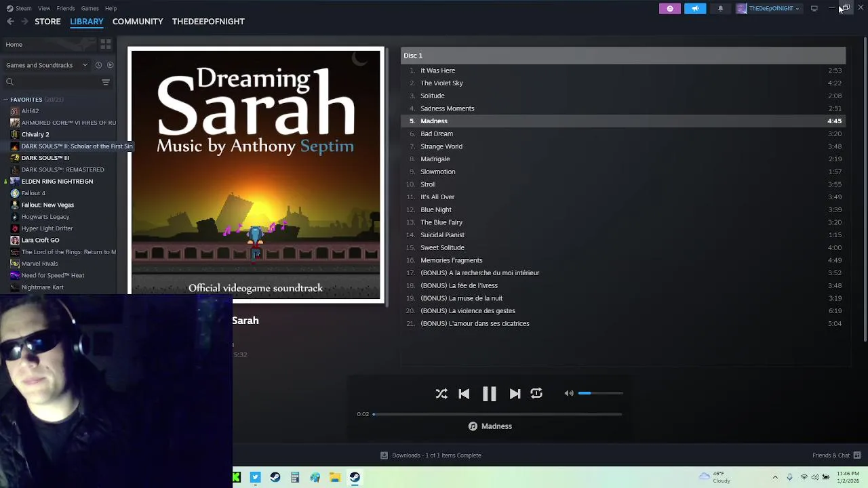The image size is (868, 488).
Task: Toggle the recent activity clock filter
Action: [x=98, y=65]
